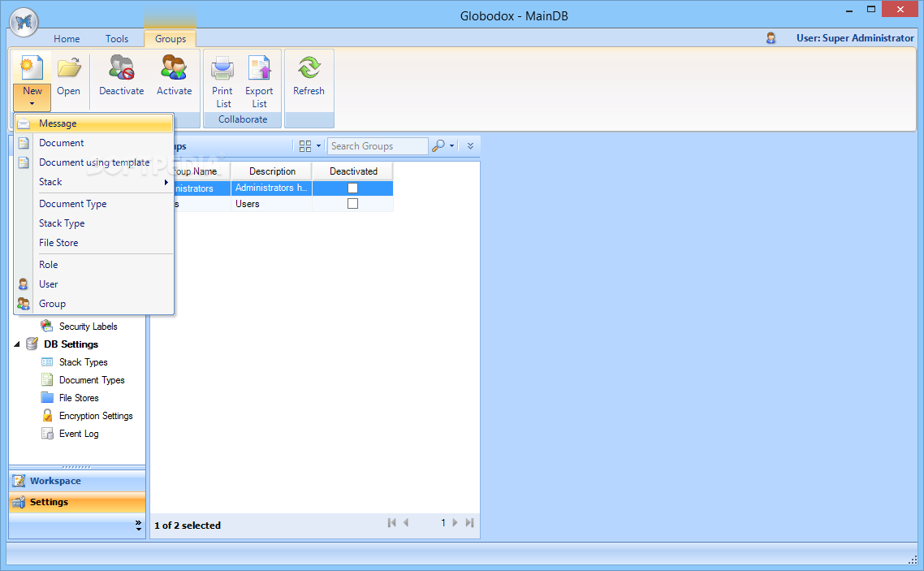Image resolution: width=924 pixels, height=571 pixels.
Task: Open File Stores in the tree
Action: pyautogui.click(x=79, y=398)
